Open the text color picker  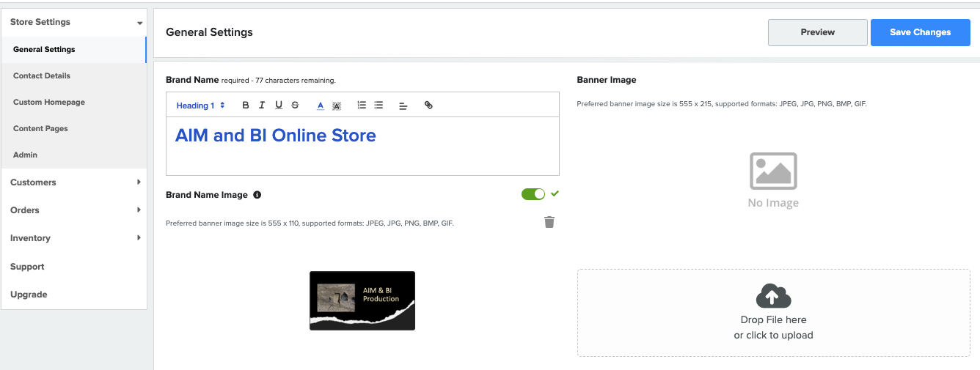tap(321, 106)
